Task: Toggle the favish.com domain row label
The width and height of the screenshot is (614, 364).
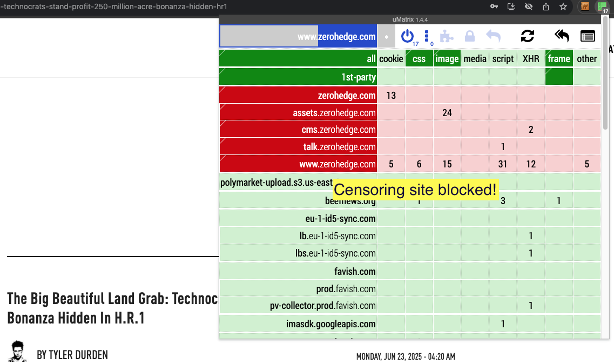Action: coord(298,271)
